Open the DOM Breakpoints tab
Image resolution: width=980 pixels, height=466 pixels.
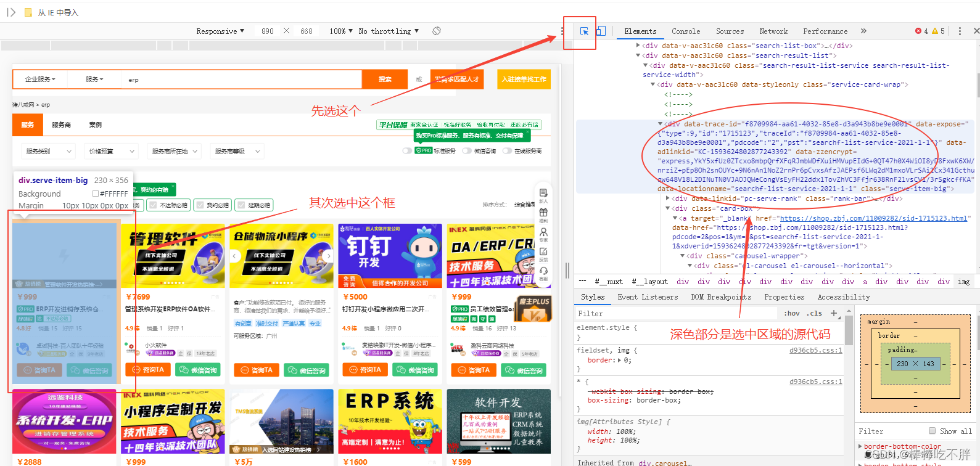tap(721, 297)
